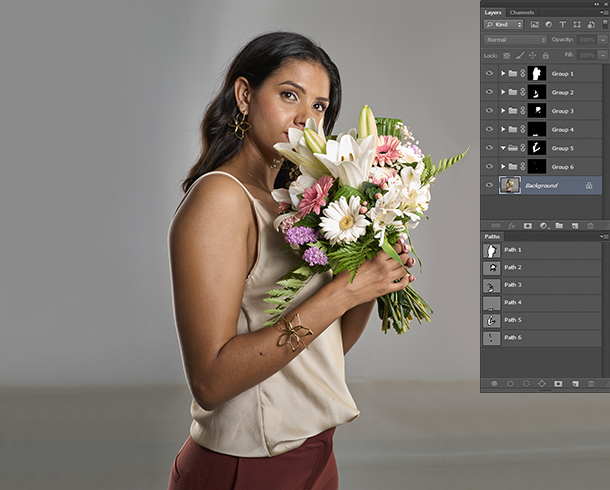Switch to the Channels tab

[522, 12]
